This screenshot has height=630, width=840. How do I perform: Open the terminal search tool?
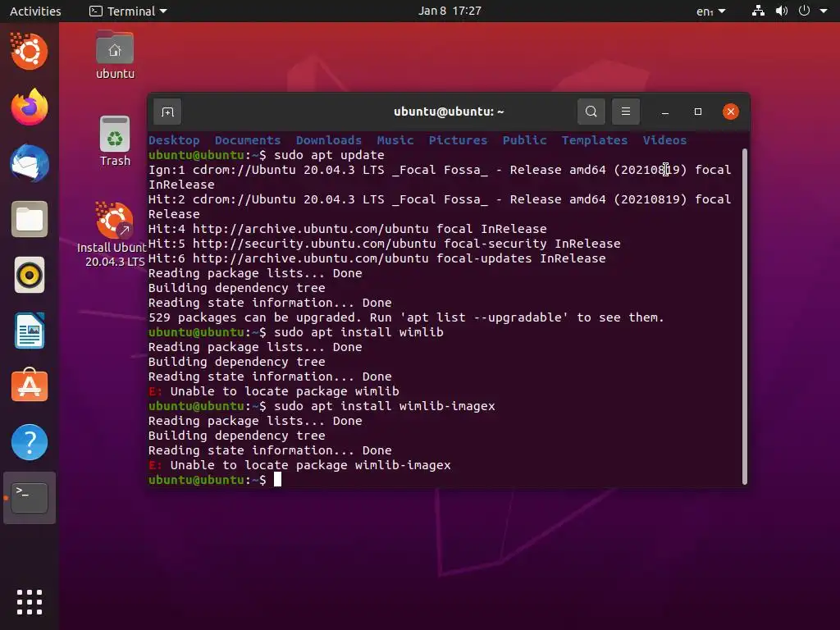click(x=591, y=112)
